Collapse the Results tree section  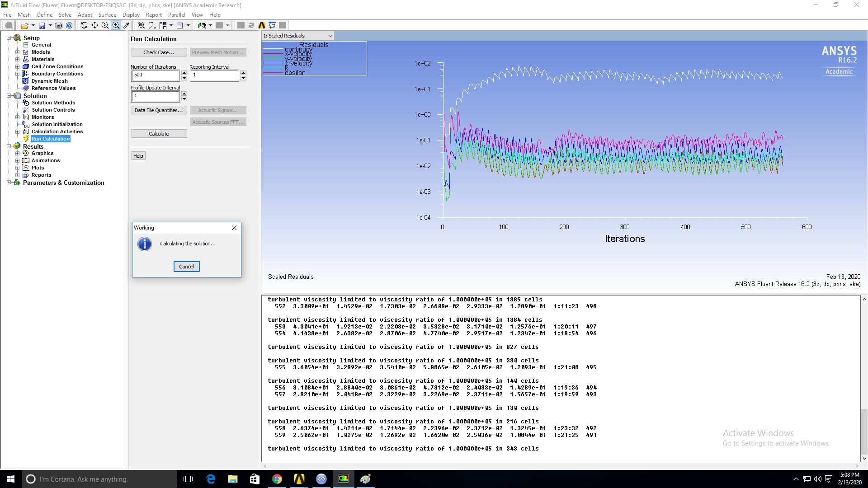(x=9, y=146)
